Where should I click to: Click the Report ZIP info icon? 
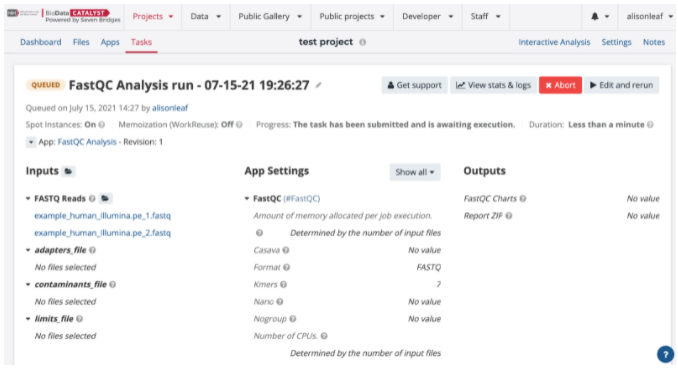tap(509, 215)
